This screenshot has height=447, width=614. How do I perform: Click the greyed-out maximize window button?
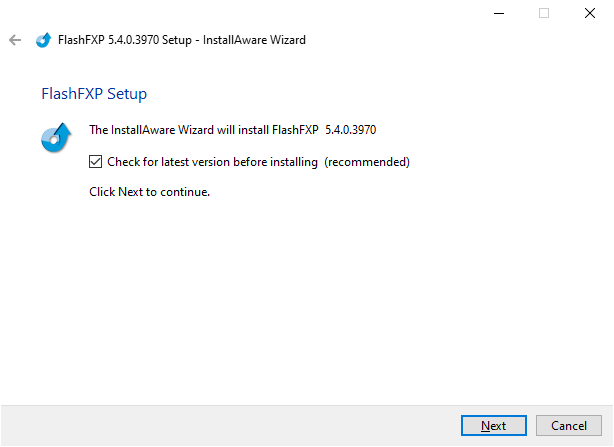[x=544, y=13]
